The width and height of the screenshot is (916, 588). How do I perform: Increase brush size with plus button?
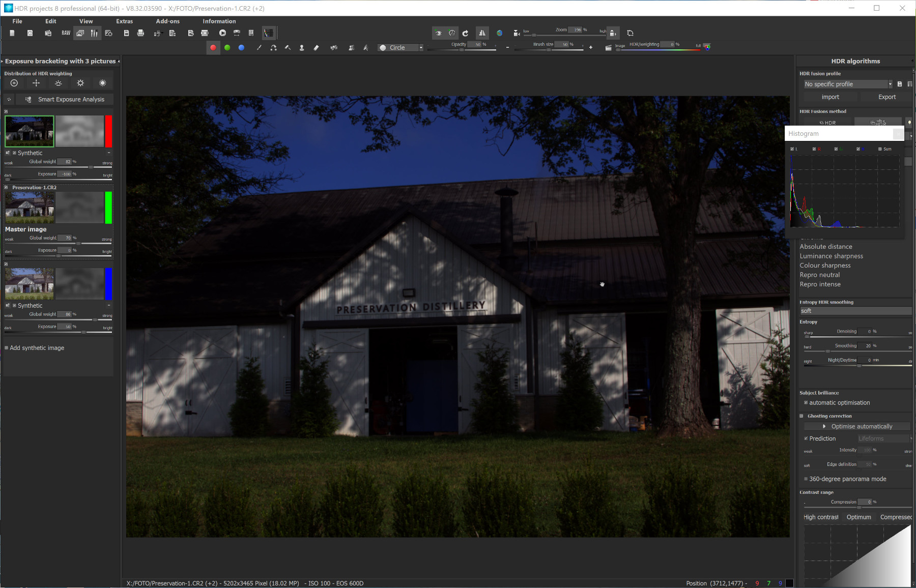point(591,47)
